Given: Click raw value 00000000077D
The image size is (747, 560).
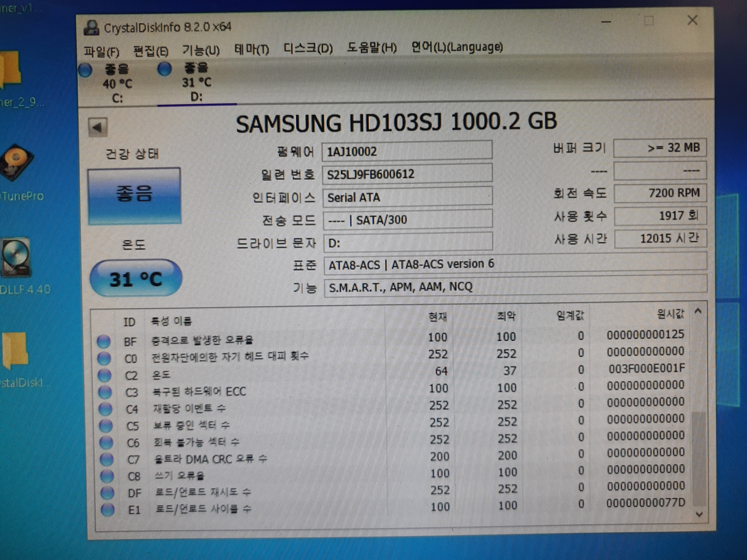Looking at the screenshot, I should 645,503.
